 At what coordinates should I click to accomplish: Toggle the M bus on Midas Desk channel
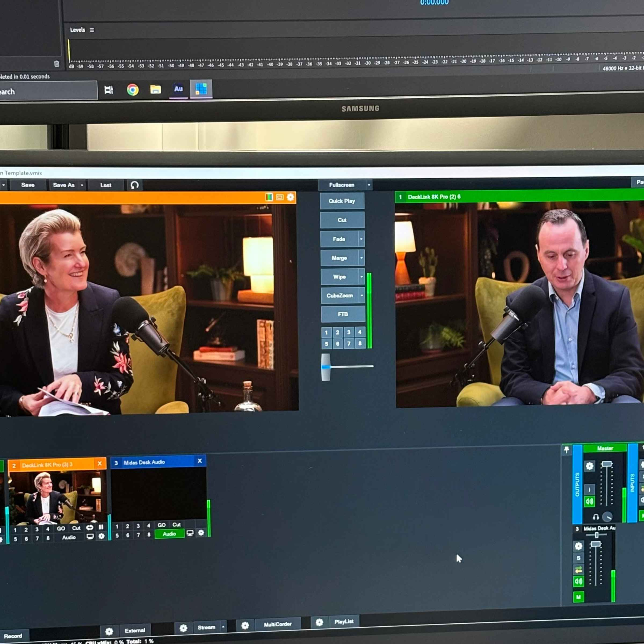578,597
